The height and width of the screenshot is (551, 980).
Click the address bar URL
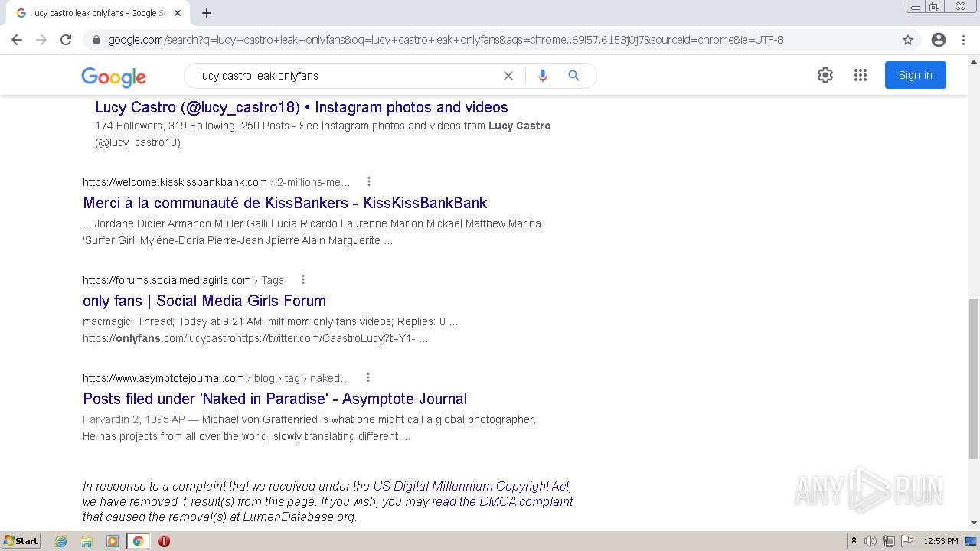tap(446, 40)
